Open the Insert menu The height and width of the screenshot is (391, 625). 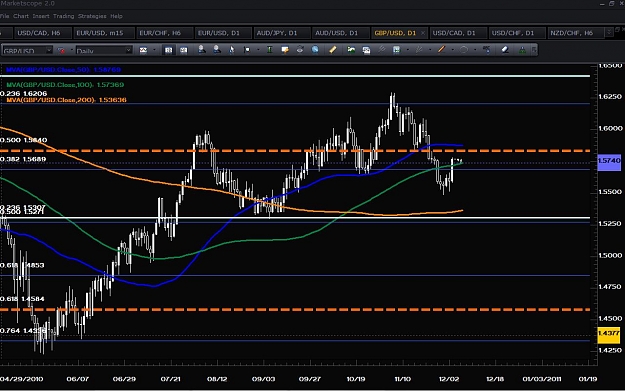[41, 16]
